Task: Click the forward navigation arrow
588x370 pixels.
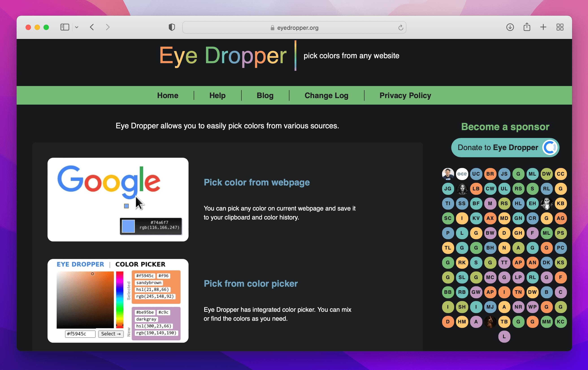Action: pos(108,27)
